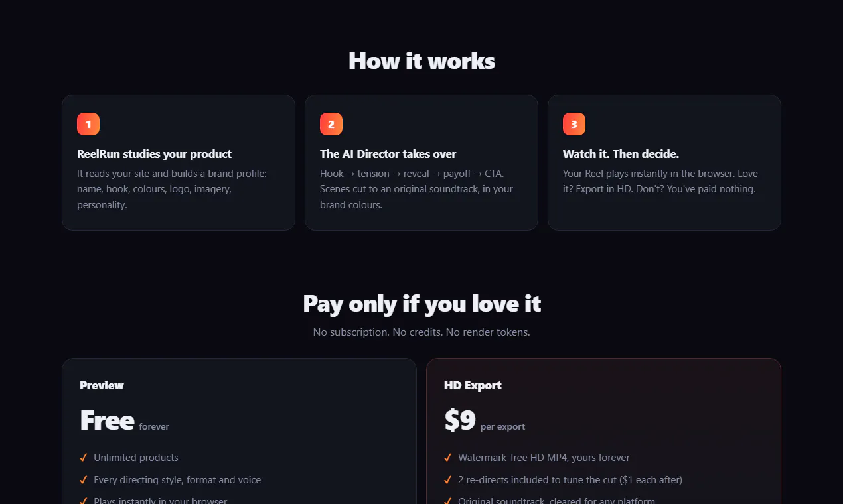Viewport: 843px width, 504px height.
Task: Select 'The AI Director takes over' heading
Action: click(388, 154)
